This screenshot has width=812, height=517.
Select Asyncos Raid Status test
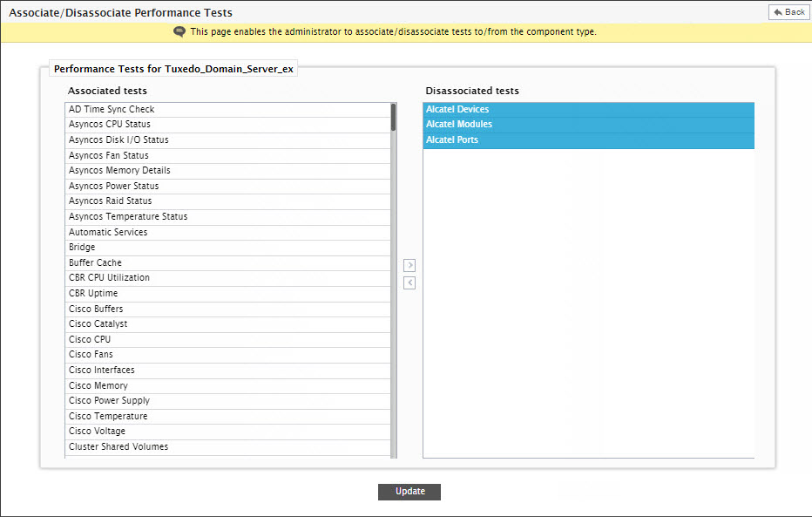228,201
